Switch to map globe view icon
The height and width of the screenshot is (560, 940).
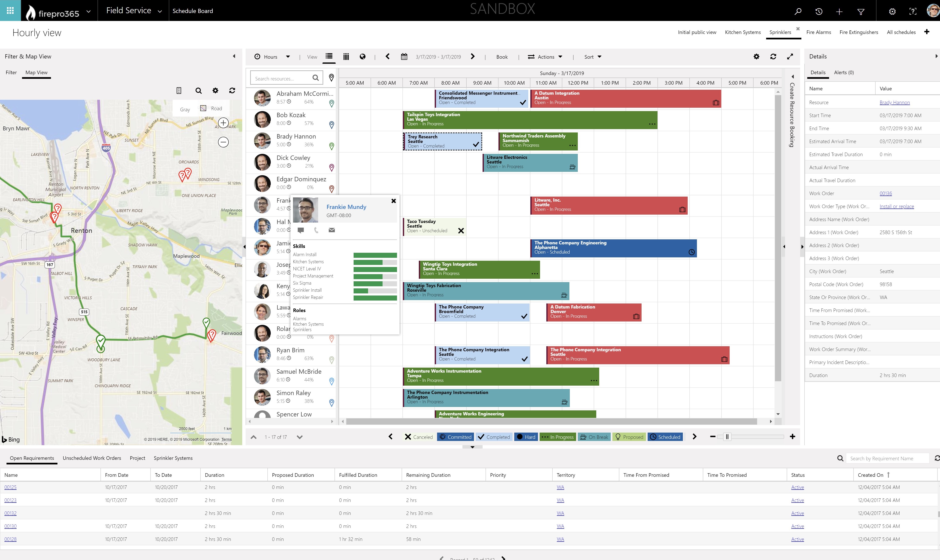click(362, 57)
